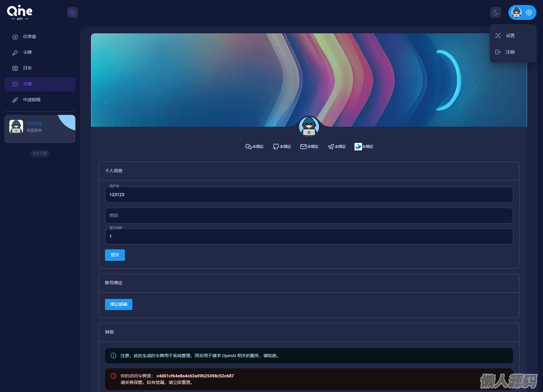The image size is (543, 392).
Task: Open 仪表盘 in the sidebar
Action: coord(40,37)
